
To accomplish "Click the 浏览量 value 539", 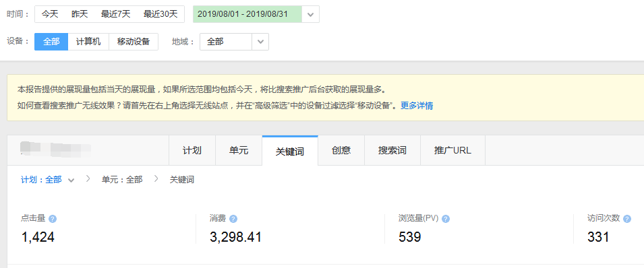I will coord(409,237).
